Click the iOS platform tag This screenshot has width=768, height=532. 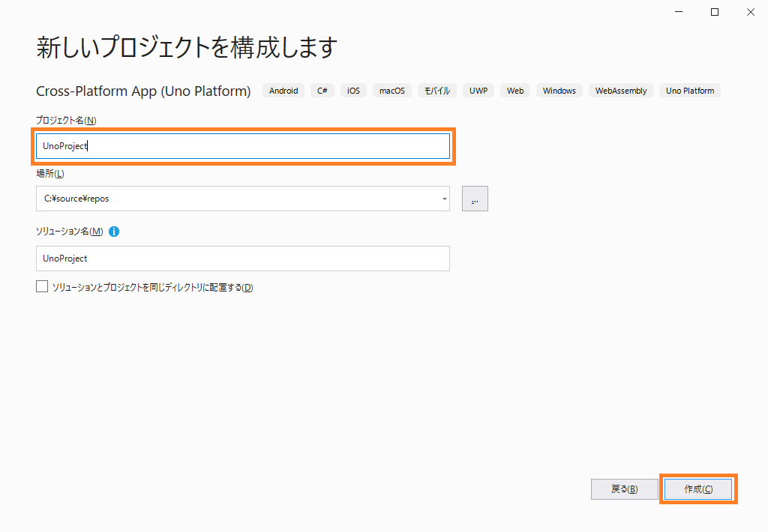pos(353,91)
